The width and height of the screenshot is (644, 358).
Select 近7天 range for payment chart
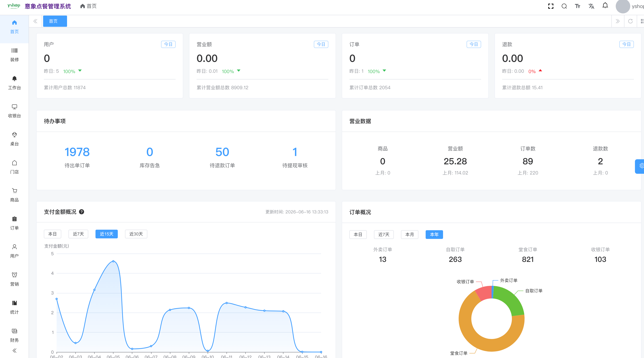78,234
